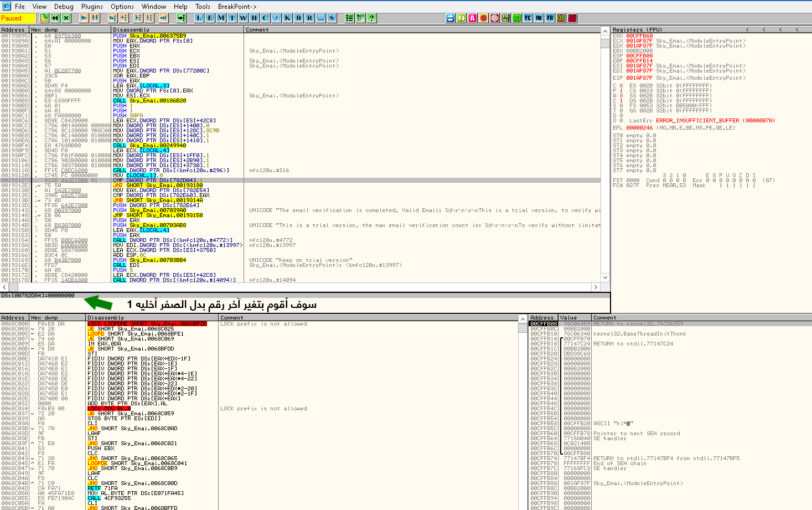
Task: Show Executable modules with E button
Action: 210,18
